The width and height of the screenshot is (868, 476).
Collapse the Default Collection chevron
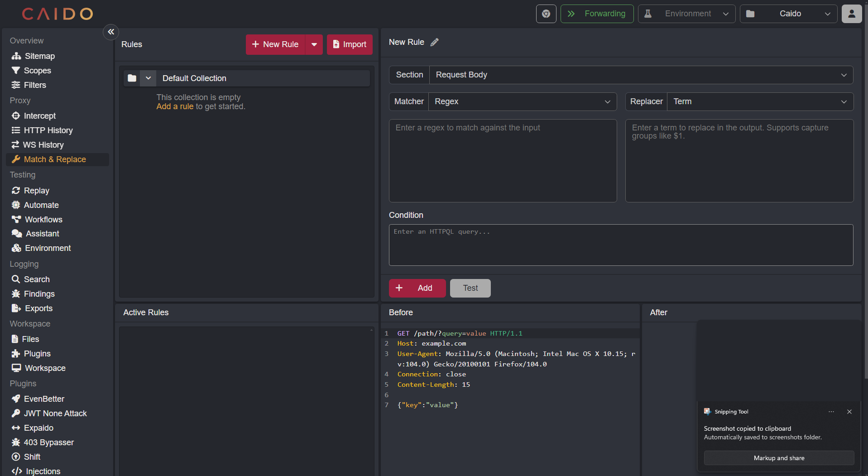148,78
